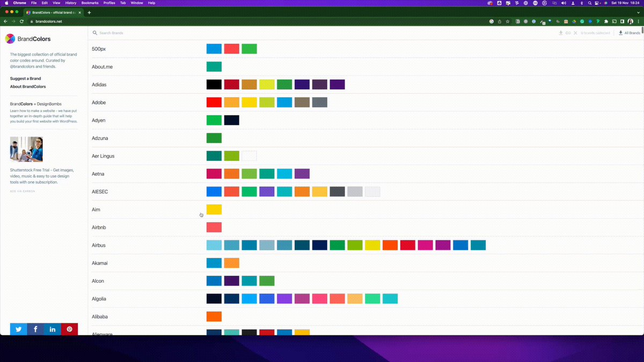Click the Bluetooth icon in menu bar
The width and height of the screenshot is (644, 362).
[x=582, y=3]
